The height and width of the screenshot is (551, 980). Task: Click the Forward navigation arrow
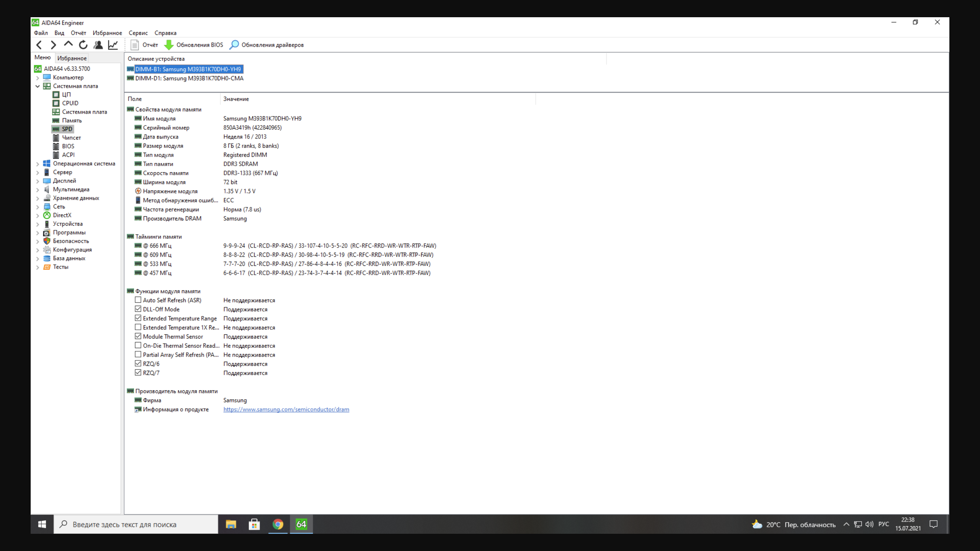(54, 45)
